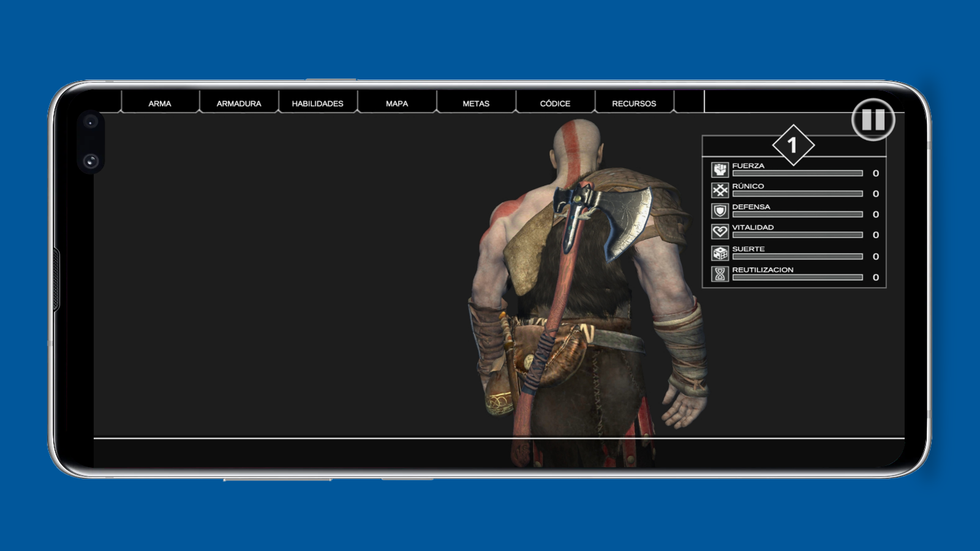Viewport: 980px width, 551px height.
Task: Open the CÓDICE tab
Action: point(555,103)
